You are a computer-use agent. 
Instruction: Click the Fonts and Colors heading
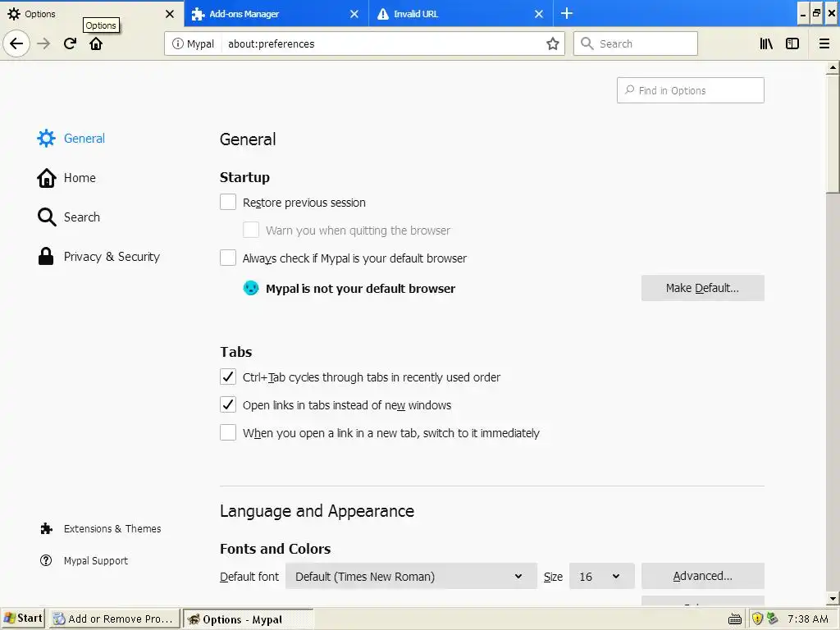[x=276, y=549]
